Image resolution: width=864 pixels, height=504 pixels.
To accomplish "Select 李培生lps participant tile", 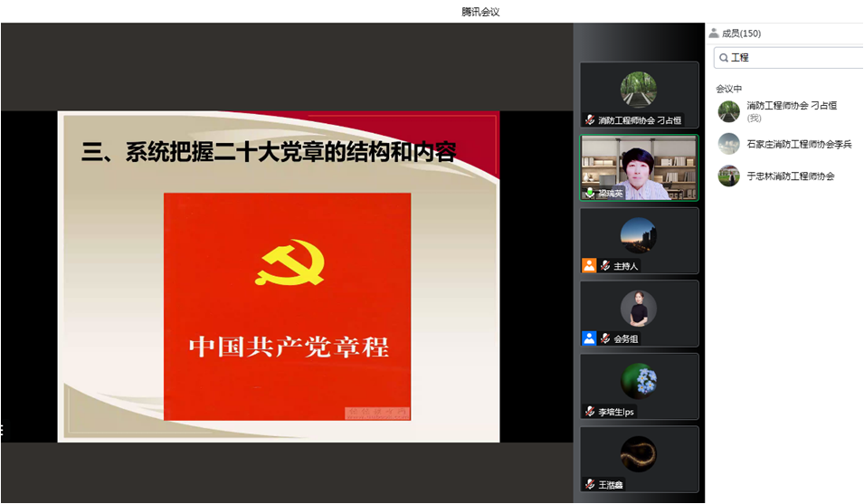I will (640, 386).
